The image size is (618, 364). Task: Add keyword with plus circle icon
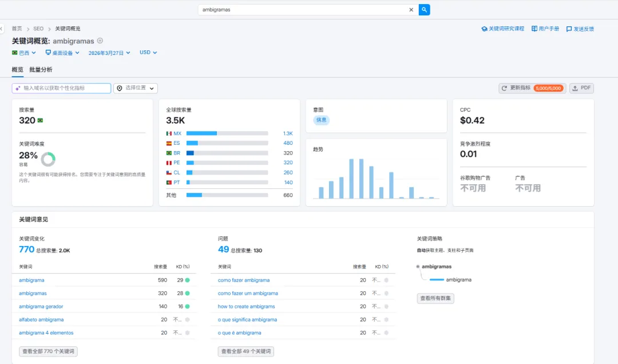tap(100, 41)
